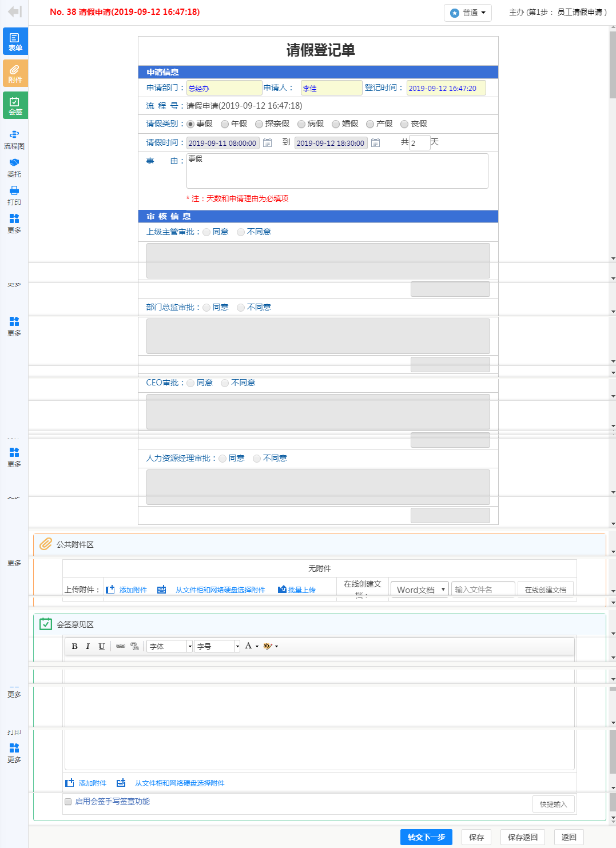Click the back arrow icon at top-left
Image resolution: width=616 pixels, height=848 pixels.
[15, 11]
